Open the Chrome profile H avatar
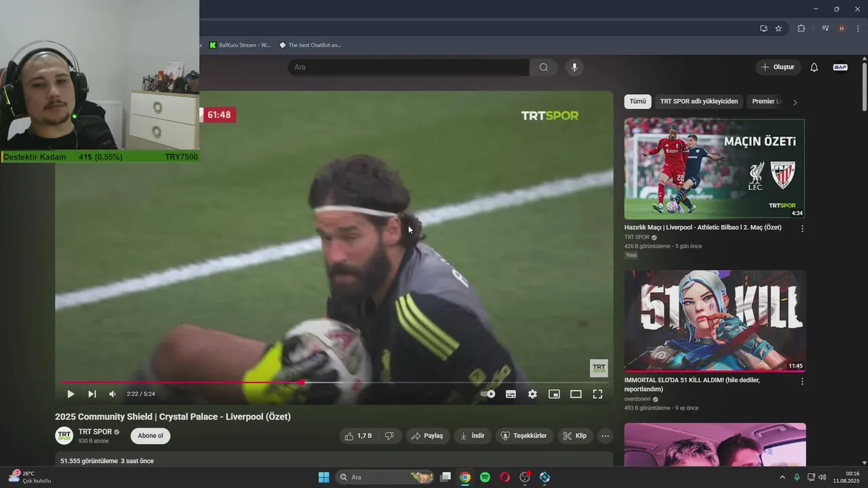Screen dimensions: 868x488 point(842,28)
